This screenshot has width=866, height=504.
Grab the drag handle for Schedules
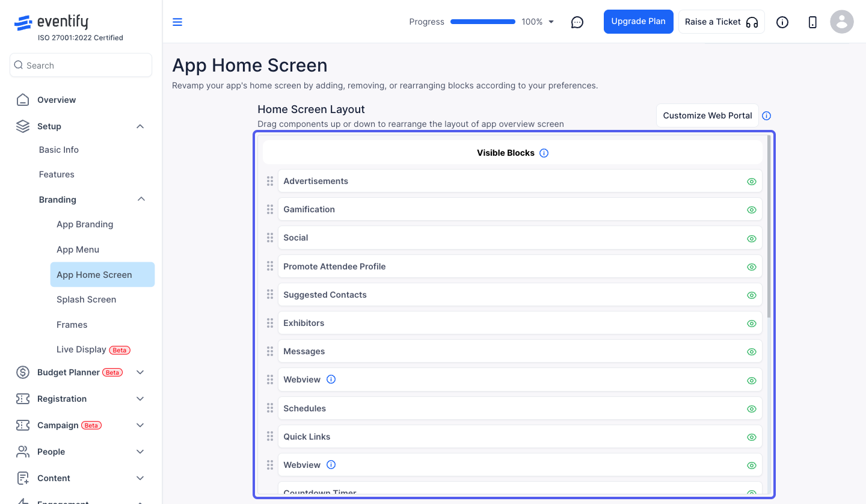point(270,408)
